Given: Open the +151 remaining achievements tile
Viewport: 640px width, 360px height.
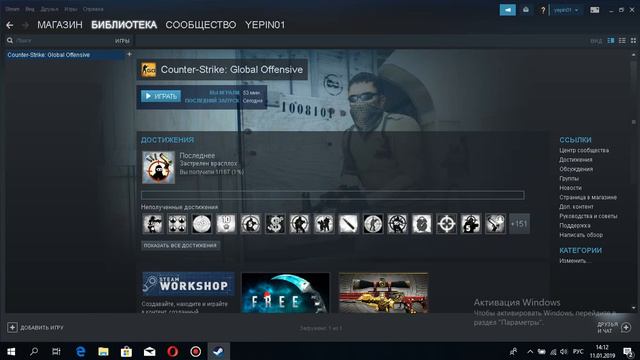Looking at the screenshot, I should coord(519,224).
